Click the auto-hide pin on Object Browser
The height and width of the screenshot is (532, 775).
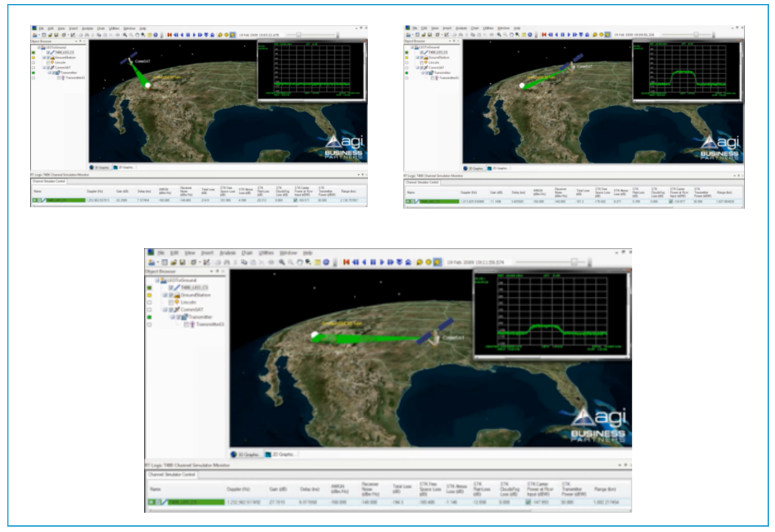click(x=217, y=271)
